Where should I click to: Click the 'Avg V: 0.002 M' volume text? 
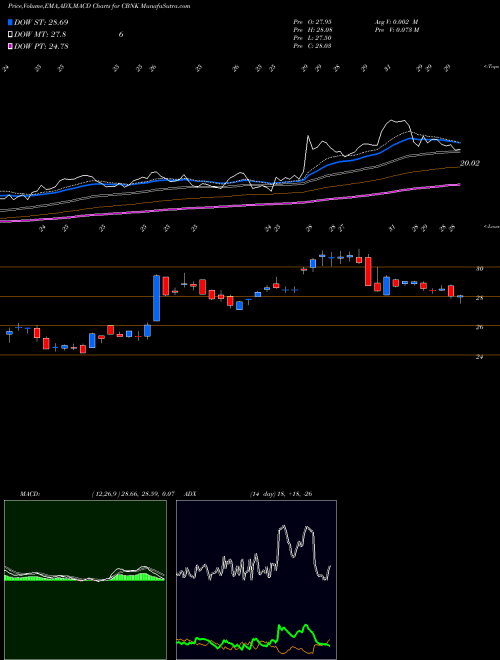click(396, 22)
